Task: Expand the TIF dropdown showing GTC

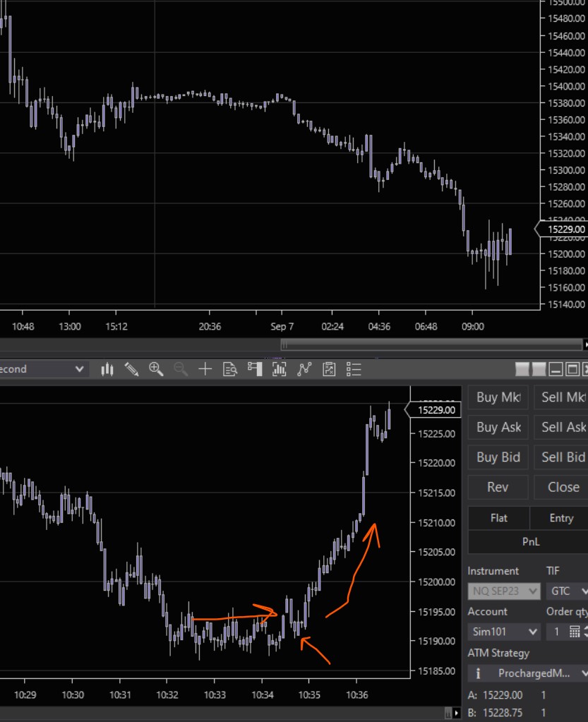Action: [x=567, y=591]
